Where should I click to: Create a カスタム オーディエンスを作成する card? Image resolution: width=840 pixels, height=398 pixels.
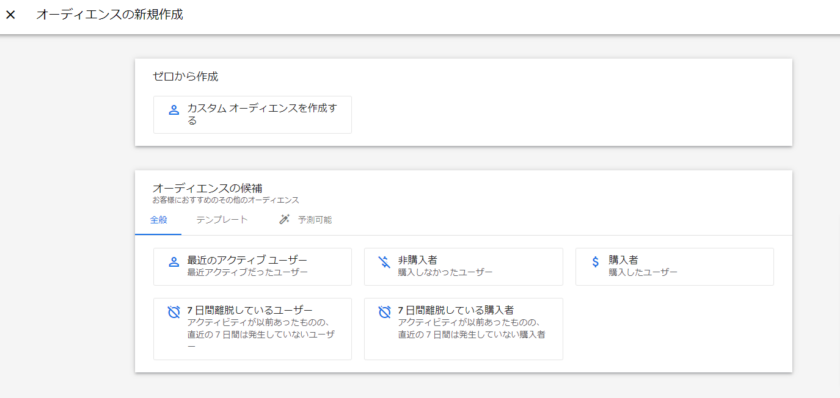coord(252,115)
